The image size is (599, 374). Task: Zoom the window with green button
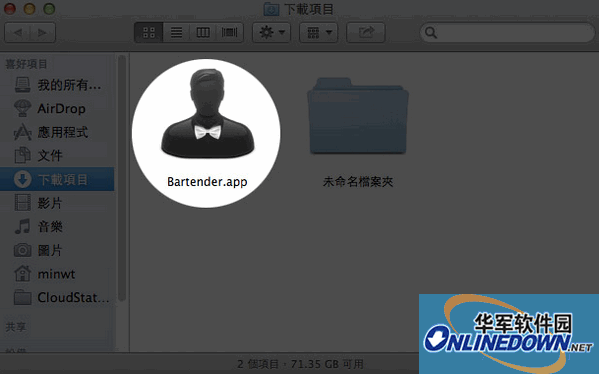pyautogui.click(x=49, y=8)
